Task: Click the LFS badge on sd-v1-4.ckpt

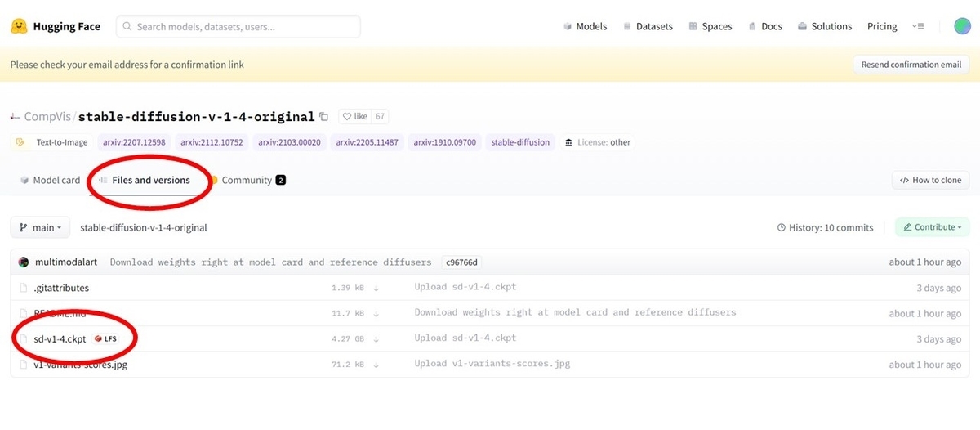Action: 105,338
